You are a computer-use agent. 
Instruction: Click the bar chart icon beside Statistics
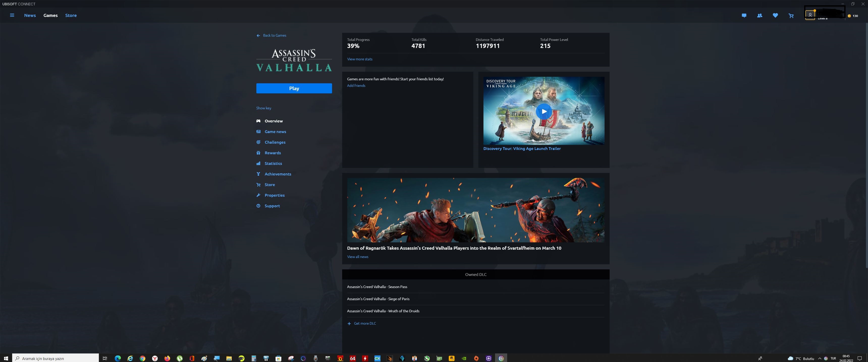pos(258,164)
